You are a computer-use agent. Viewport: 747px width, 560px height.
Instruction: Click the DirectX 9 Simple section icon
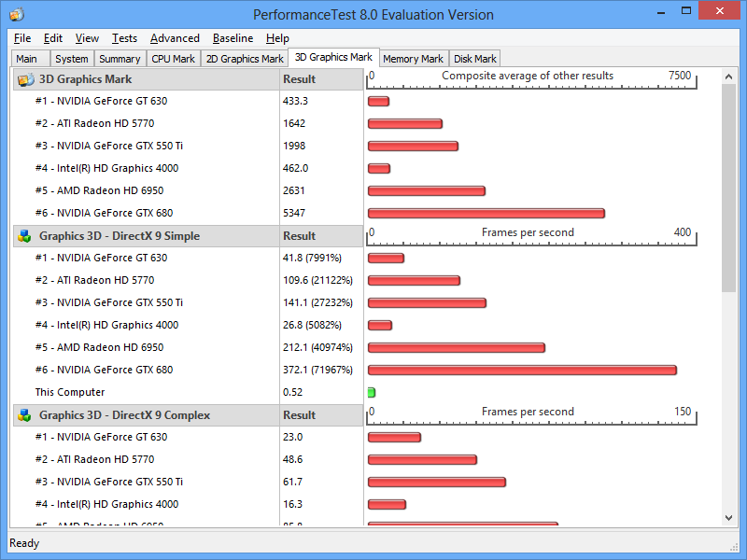coord(24,236)
